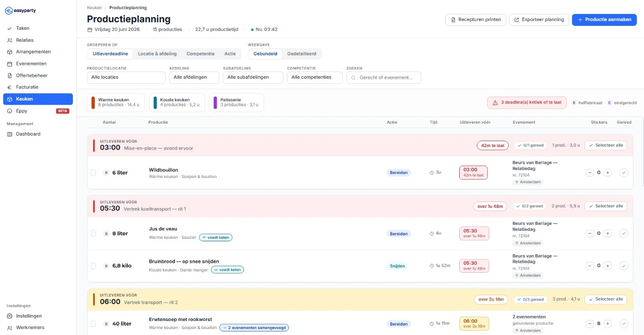Select the Warme keuken filter card

point(116,102)
